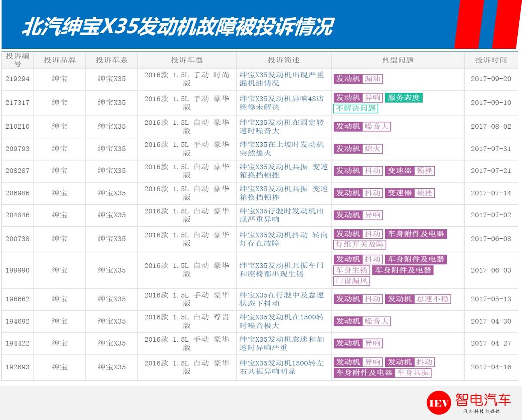Screen dimensions: 522x420
Task: Select complaint number 200738
Action: coord(18,239)
